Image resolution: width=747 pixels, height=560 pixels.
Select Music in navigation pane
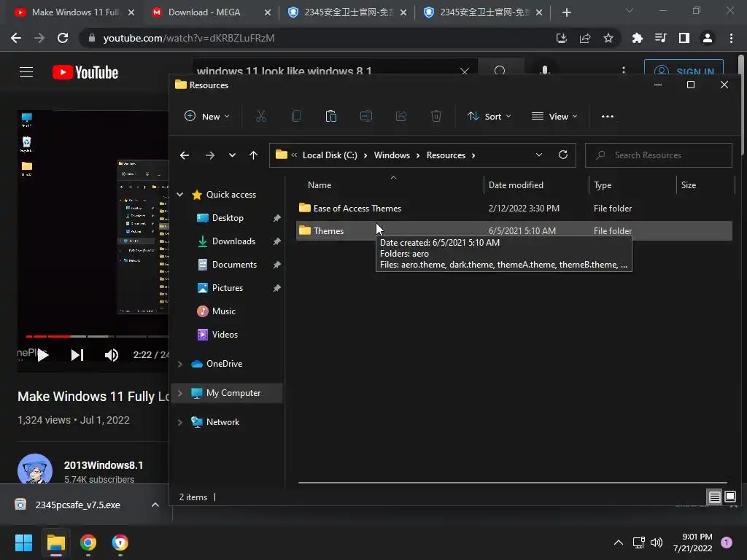pyautogui.click(x=223, y=311)
